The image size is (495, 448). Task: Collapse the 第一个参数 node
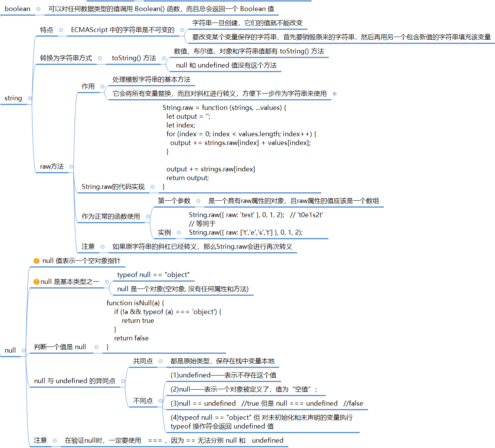coord(198,201)
